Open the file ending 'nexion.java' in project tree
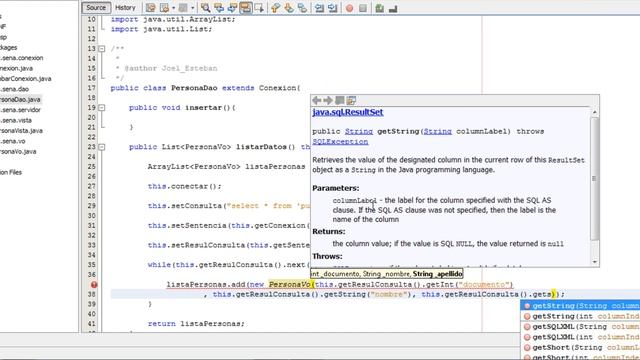This screenshot has height=360, width=640. coord(17,68)
